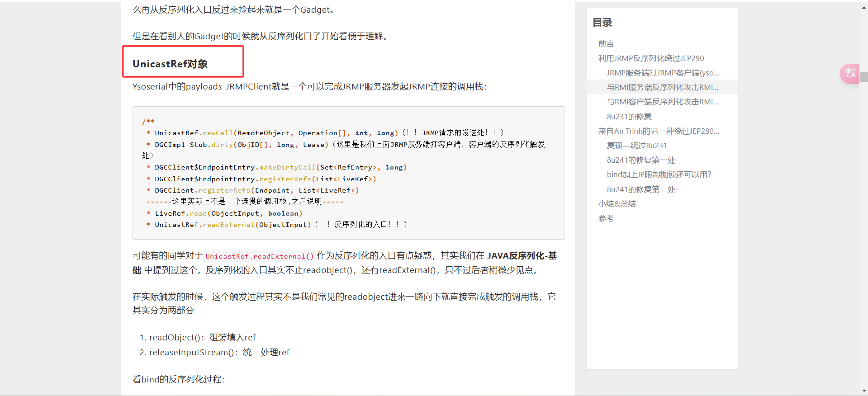Click the UnicastRef.newCall code line
Screen dimensions: 868x396
click(x=325, y=132)
